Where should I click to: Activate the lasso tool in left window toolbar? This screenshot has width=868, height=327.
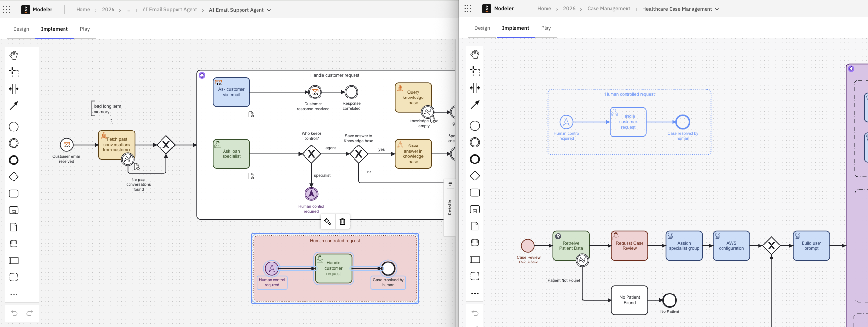click(14, 72)
